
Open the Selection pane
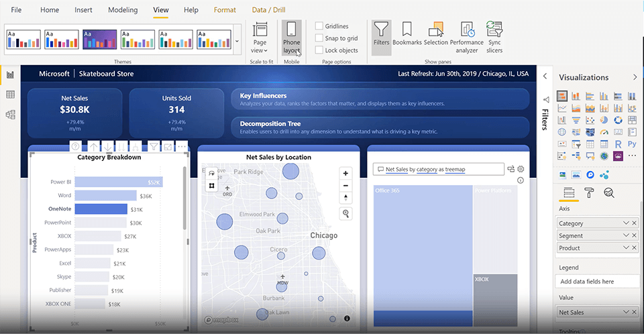(x=436, y=35)
